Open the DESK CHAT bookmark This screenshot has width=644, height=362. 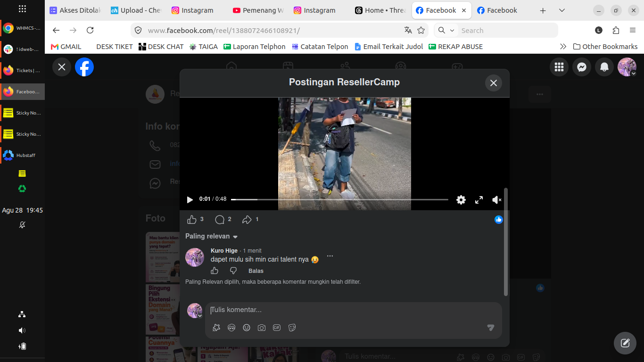(161, 47)
